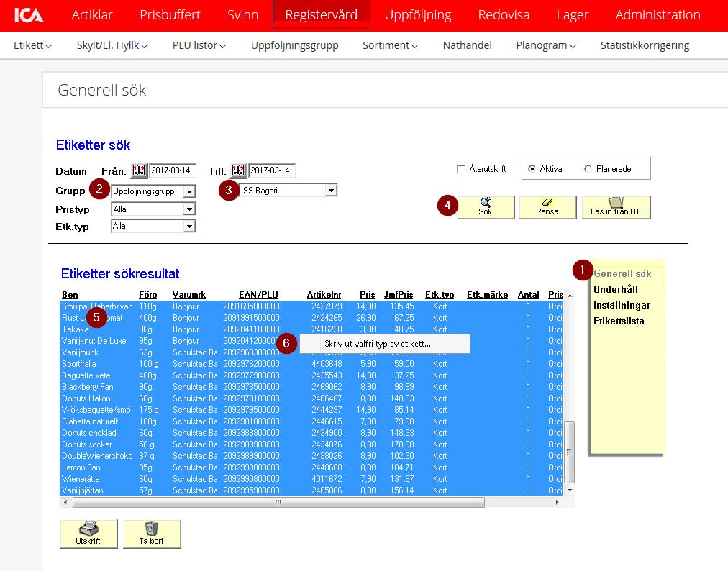Click the Till date input field

(272, 170)
